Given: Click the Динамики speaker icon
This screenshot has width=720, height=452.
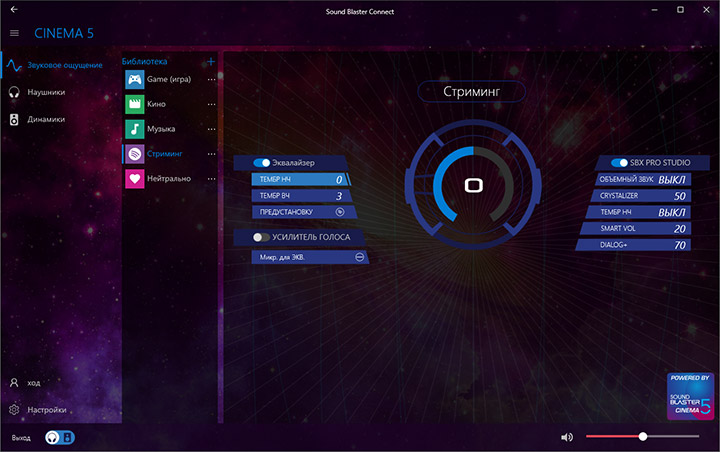Looking at the screenshot, I should pyautogui.click(x=14, y=119).
